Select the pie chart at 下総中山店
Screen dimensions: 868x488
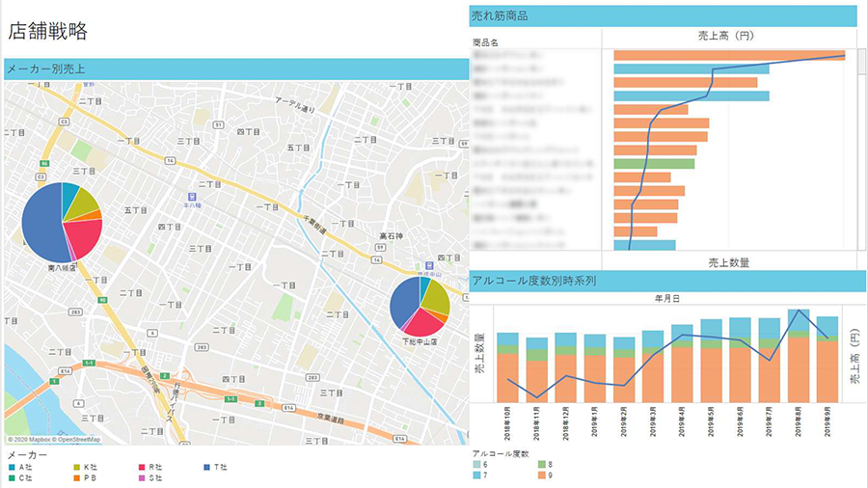[420, 307]
